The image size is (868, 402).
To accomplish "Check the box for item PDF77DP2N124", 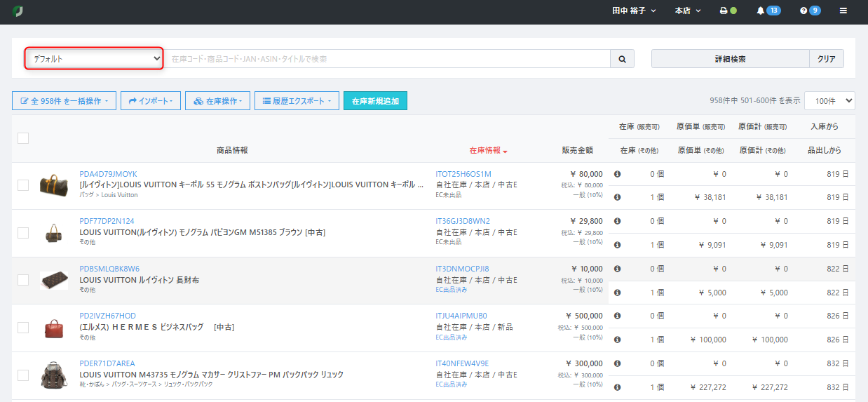I will [x=23, y=232].
